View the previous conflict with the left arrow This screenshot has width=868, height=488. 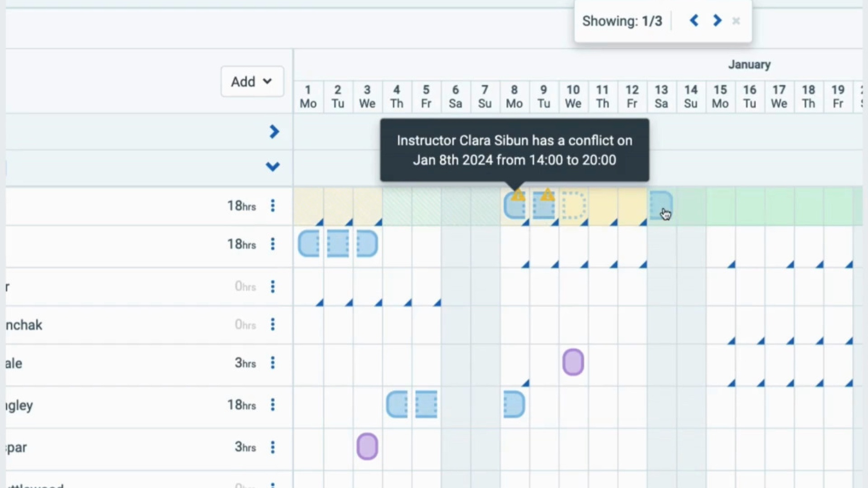[694, 20]
